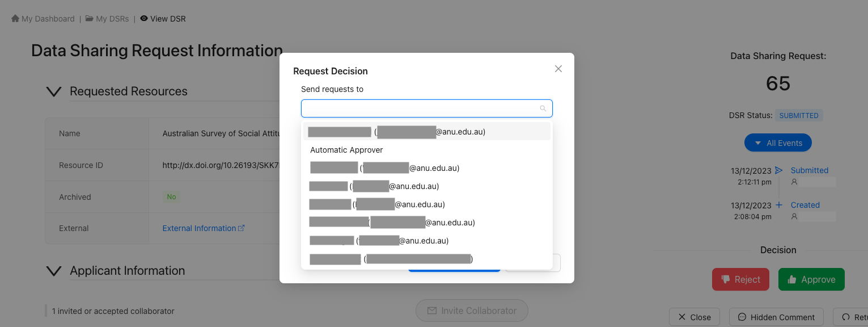
Task: Open the All Events dropdown
Action: click(778, 143)
